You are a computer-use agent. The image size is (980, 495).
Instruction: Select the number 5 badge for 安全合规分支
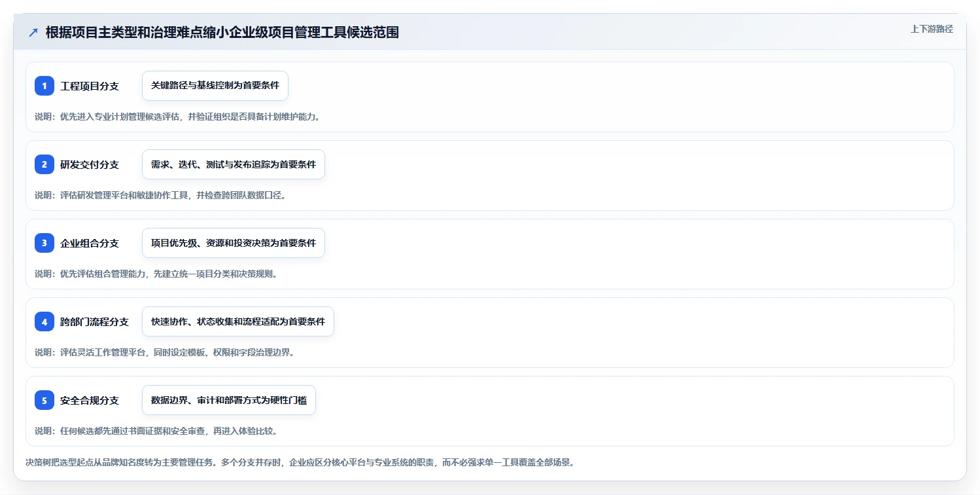(44, 400)
